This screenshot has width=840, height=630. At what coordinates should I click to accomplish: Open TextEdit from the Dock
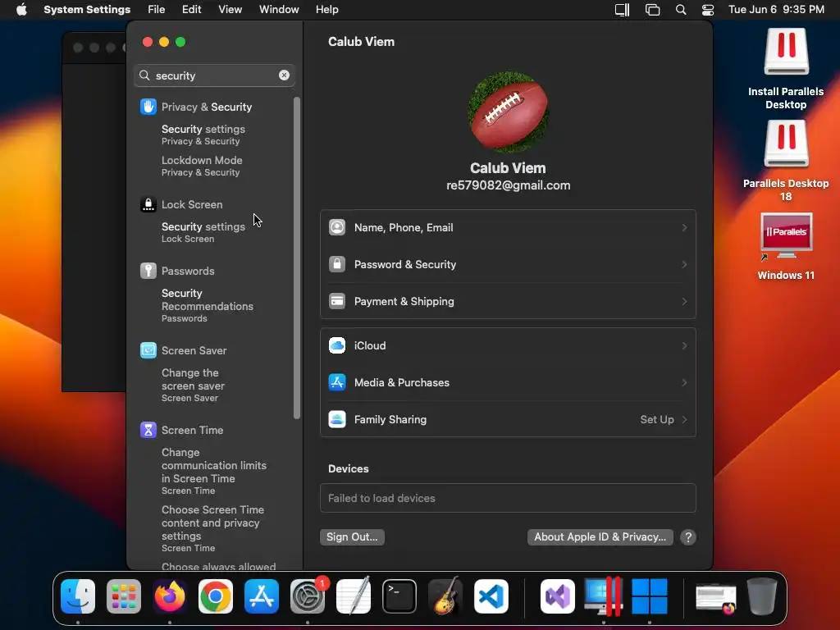point(354,596)
